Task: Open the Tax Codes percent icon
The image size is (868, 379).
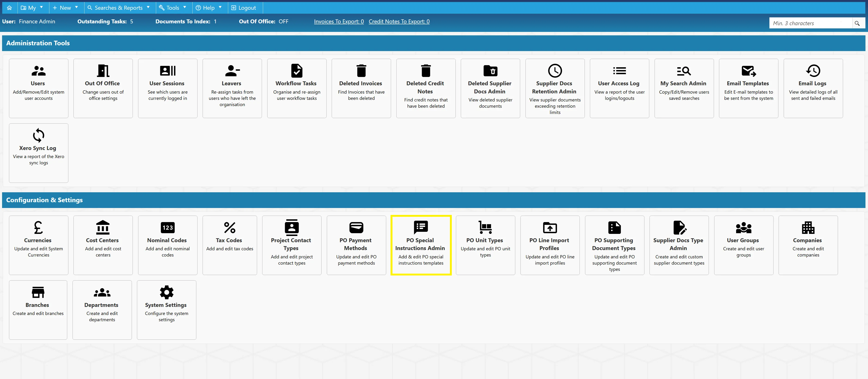Action: point(230,228)
